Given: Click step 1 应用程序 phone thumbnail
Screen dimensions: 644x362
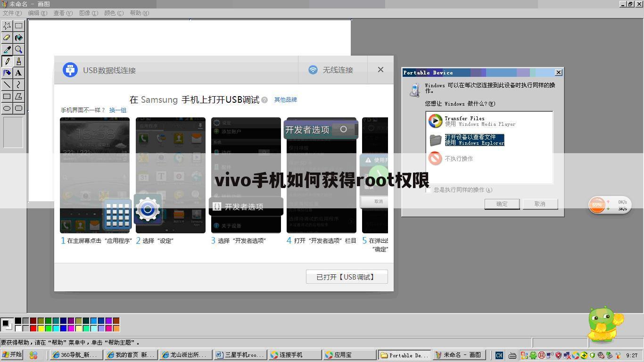Looking at the screenshot, I should (95, 175).
